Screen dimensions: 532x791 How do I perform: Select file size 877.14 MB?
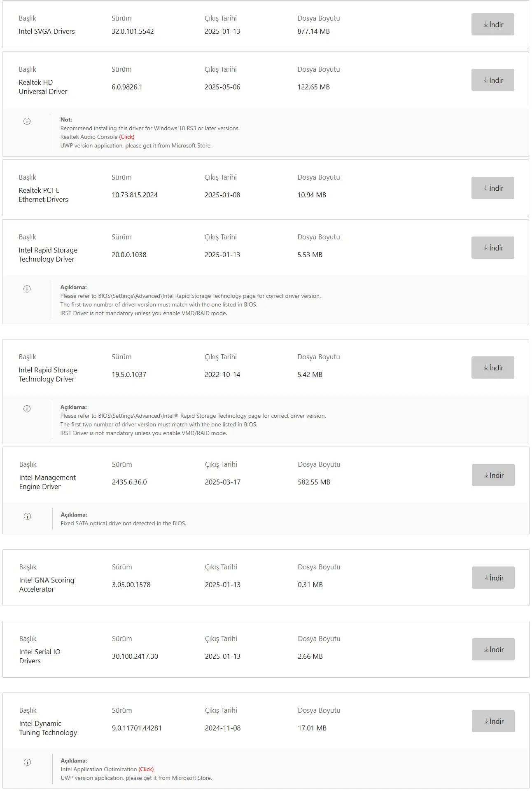pos(314,31)
